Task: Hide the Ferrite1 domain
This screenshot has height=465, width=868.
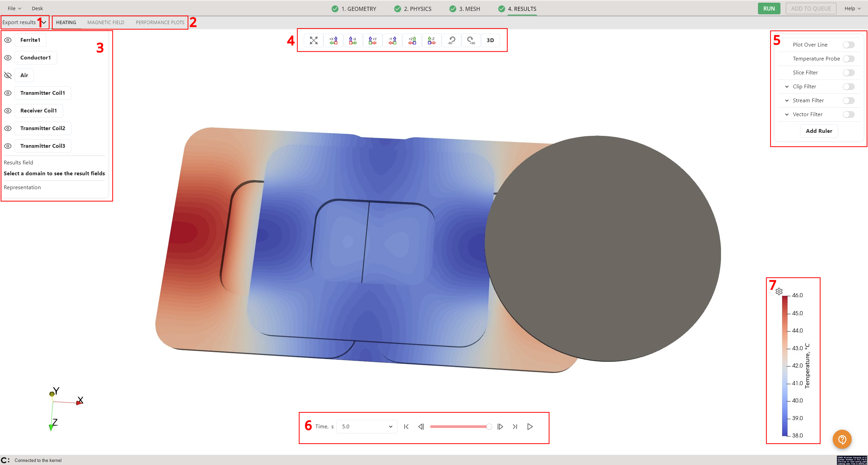Action: coord(8,40)
